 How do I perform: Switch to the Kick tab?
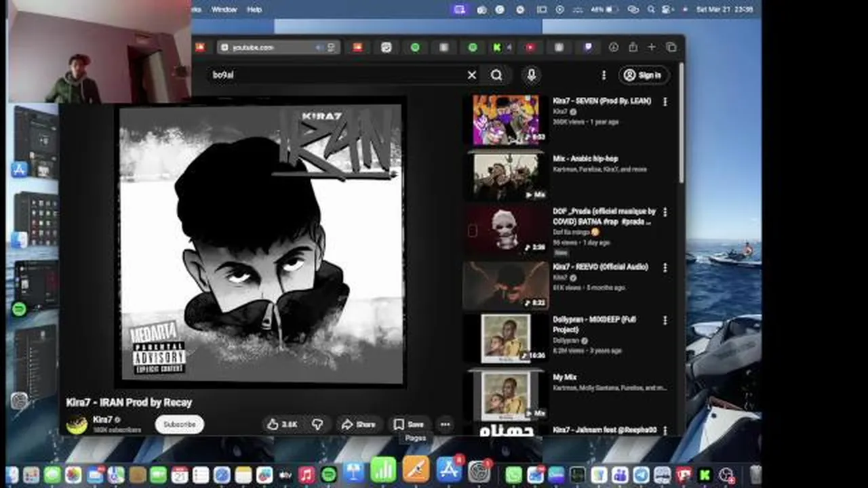(x=497, y=47)
